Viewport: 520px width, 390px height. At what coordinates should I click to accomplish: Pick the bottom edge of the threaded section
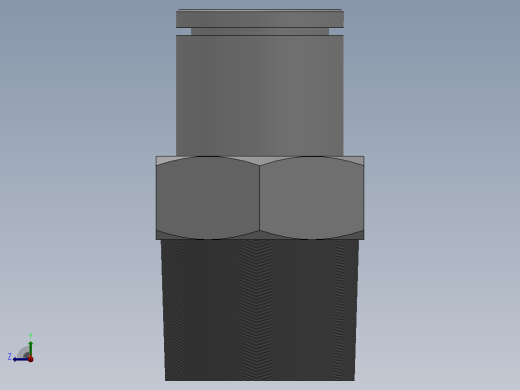point(260,380)
